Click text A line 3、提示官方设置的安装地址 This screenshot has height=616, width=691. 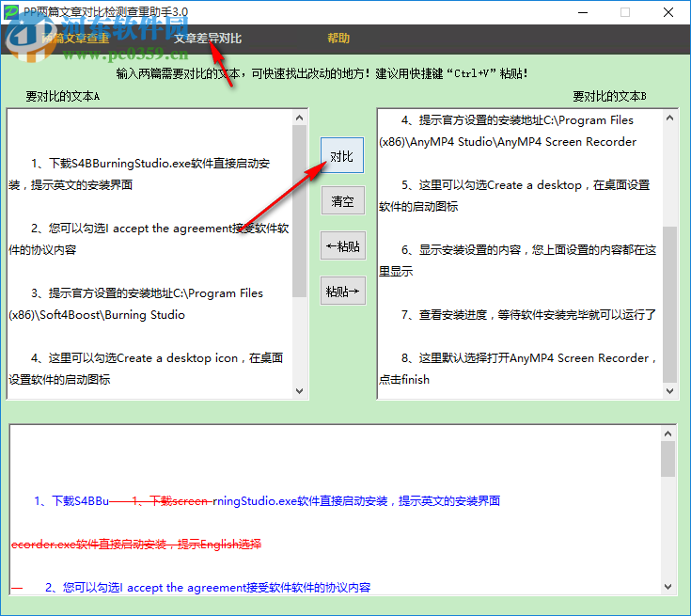coord(147,293)
